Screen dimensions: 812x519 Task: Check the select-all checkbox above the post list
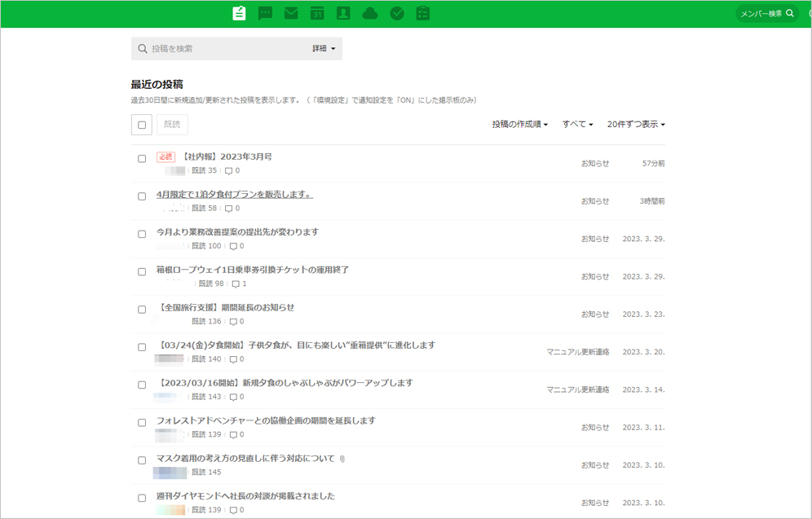tap(142, 125)
